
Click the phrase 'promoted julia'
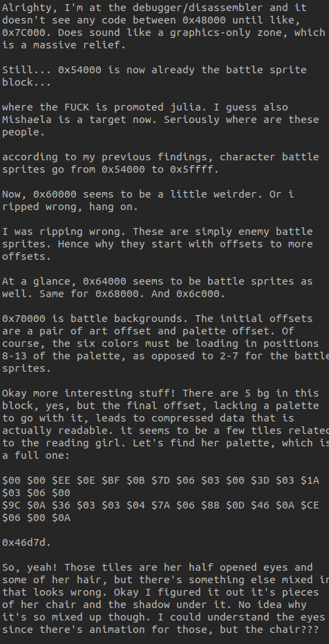coord(158,107)
